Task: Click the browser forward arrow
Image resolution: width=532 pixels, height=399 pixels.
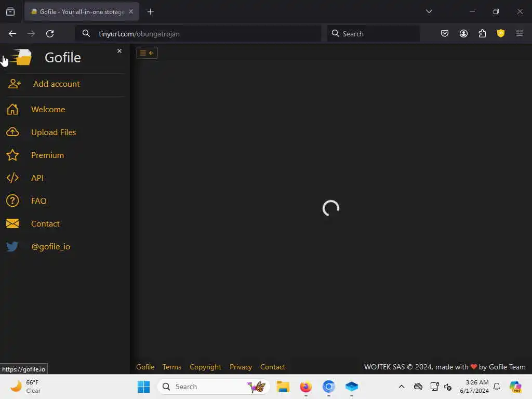Action: click(31, 34)
